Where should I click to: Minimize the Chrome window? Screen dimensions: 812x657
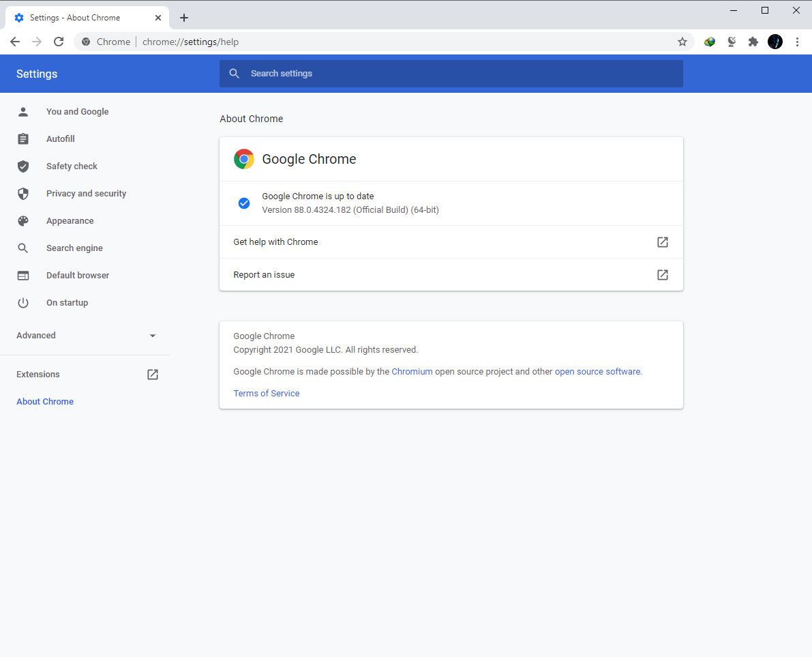pos(734,10)
